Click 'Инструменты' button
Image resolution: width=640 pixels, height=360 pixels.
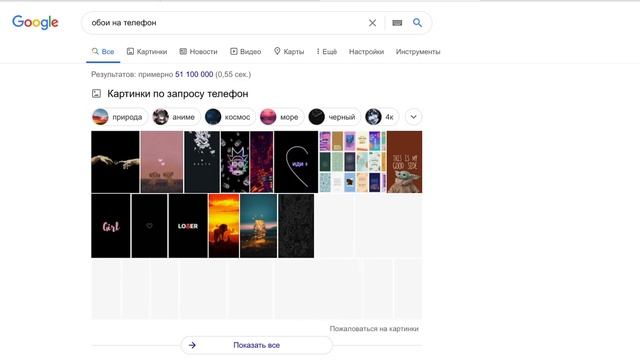[418, 51]
